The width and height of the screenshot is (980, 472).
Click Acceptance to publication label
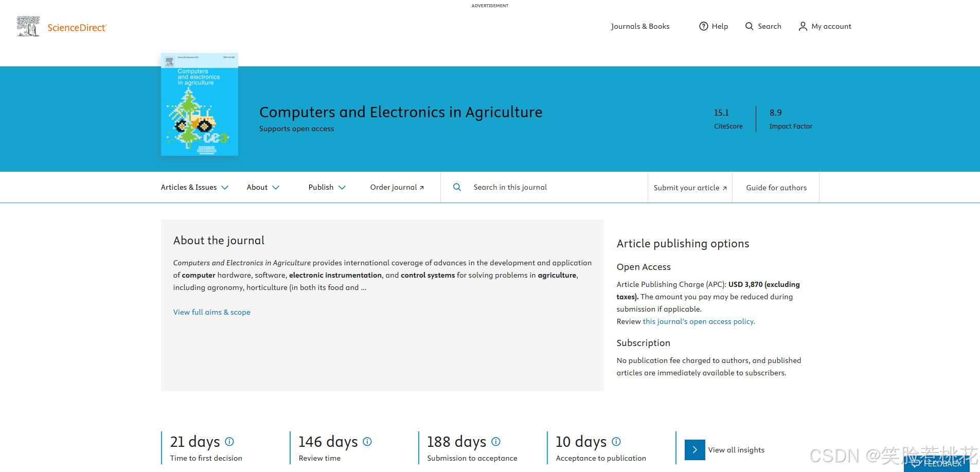pyautogui.click(x=601, y=458)
